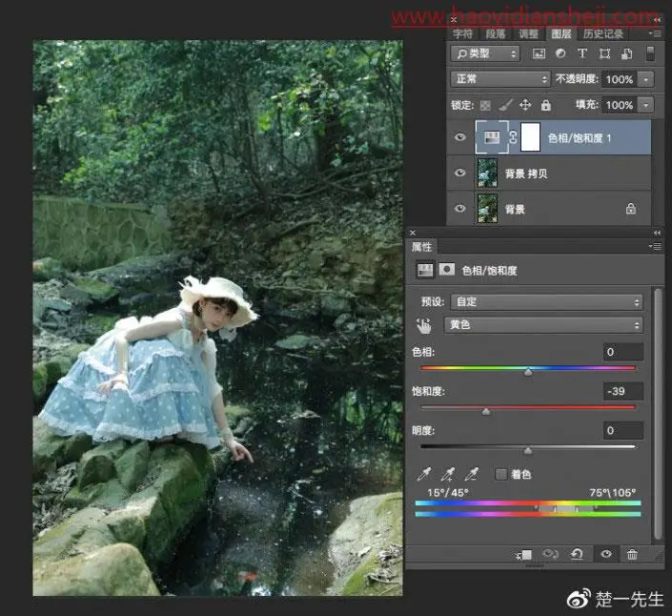Click the 属性 panel tab
This screenshot has width=672, height=616.
point(421,247)
